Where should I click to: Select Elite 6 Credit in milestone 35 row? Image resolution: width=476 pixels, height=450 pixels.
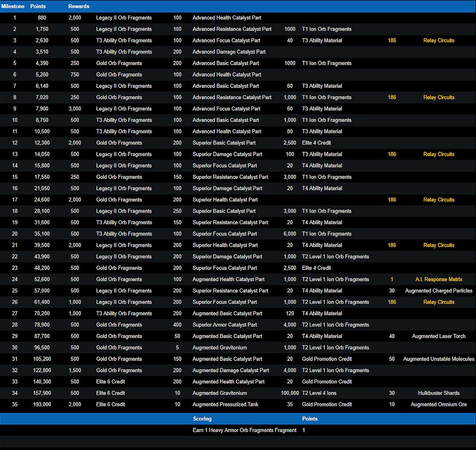[x=110, y=404]
